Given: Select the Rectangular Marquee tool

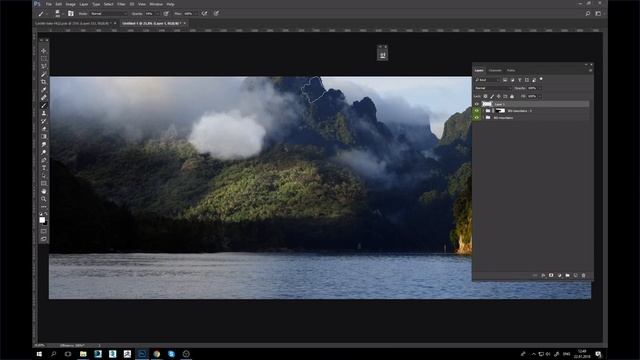Looking at the screenshot, I should (44, 59).
